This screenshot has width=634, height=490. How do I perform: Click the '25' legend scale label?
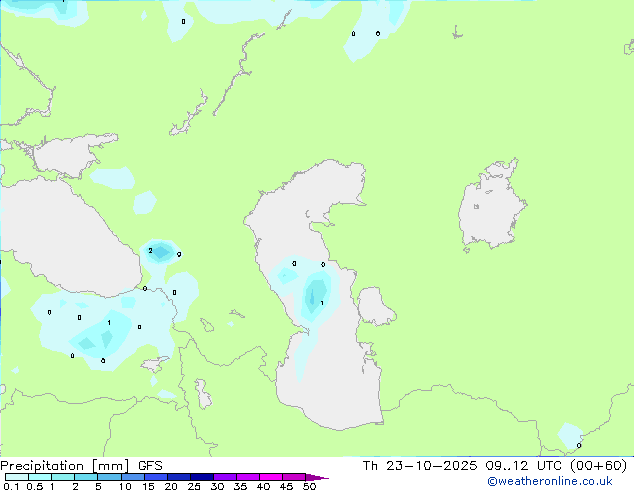(194, 486)
